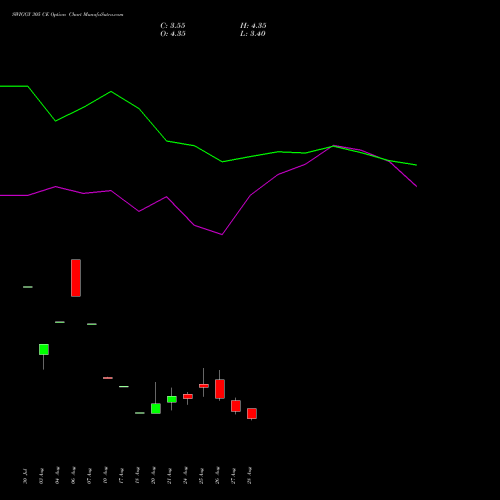Click the "26 Aug" date axis label

pyautogui.click(x=218, y=476)
